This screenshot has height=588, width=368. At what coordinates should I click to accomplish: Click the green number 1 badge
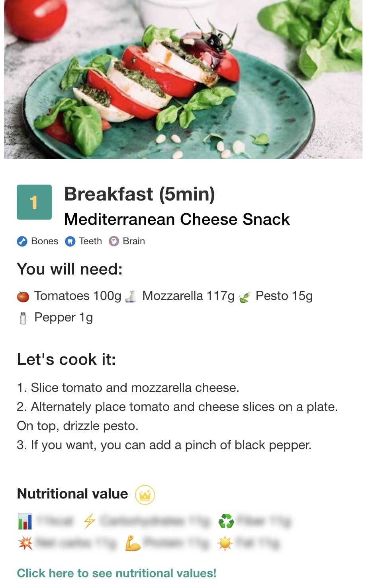click(34, 202)
